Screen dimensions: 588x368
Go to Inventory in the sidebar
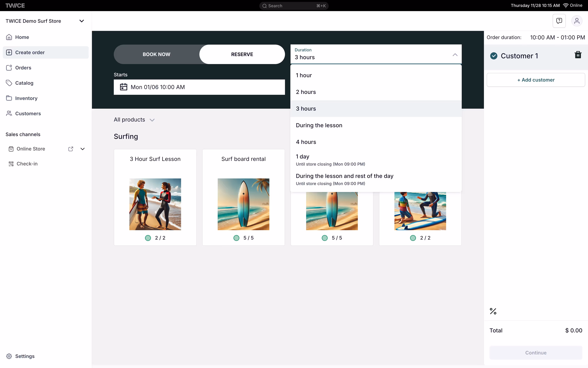coord(26,98)
